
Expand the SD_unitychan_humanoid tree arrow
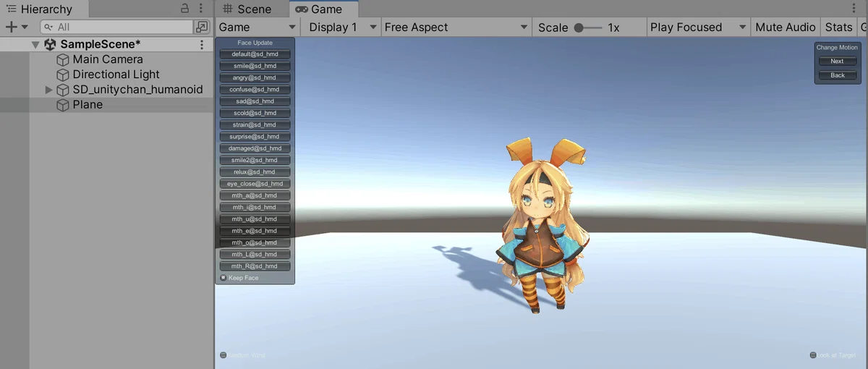49,90
